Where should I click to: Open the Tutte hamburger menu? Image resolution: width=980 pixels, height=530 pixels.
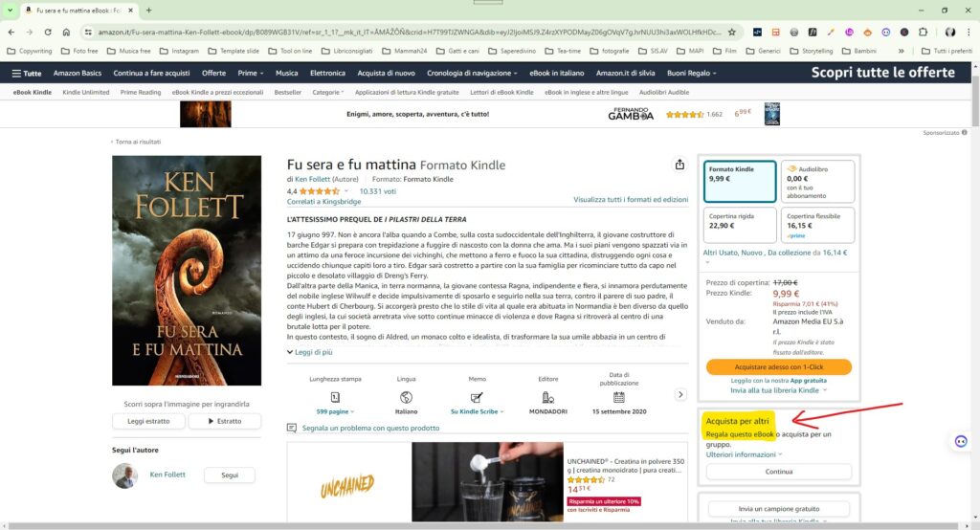[26, 73]
